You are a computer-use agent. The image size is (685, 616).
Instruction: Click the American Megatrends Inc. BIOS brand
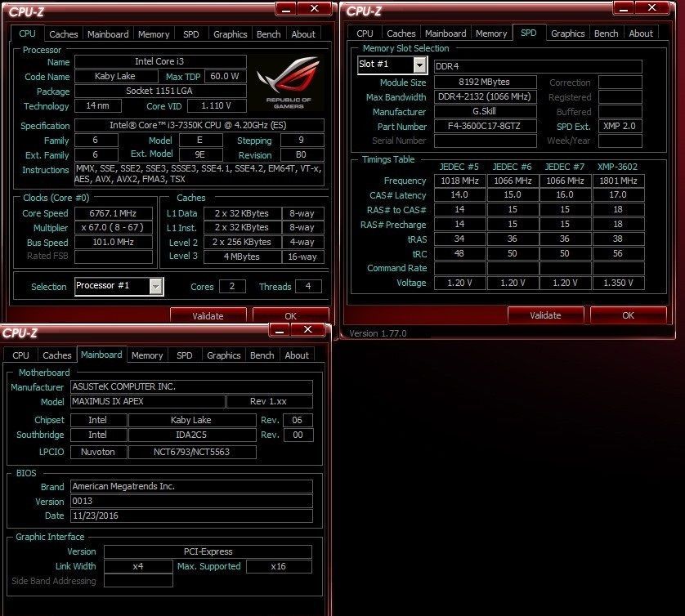[x=191, y=486]
